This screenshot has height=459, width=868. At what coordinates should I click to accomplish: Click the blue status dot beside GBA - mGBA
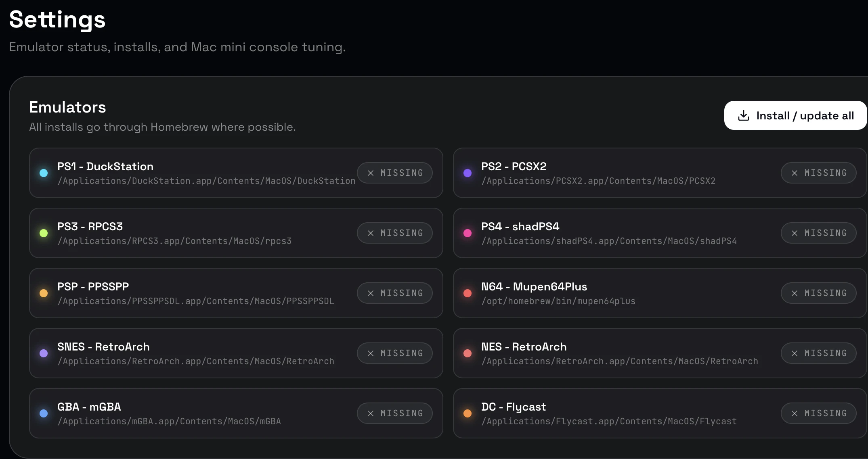click(44, 413)
